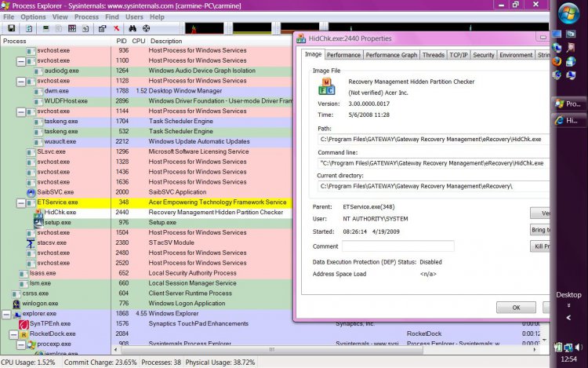This screenshot has width=588, height=368.
Task: Click the Bring to Front button
Action: 540,230
